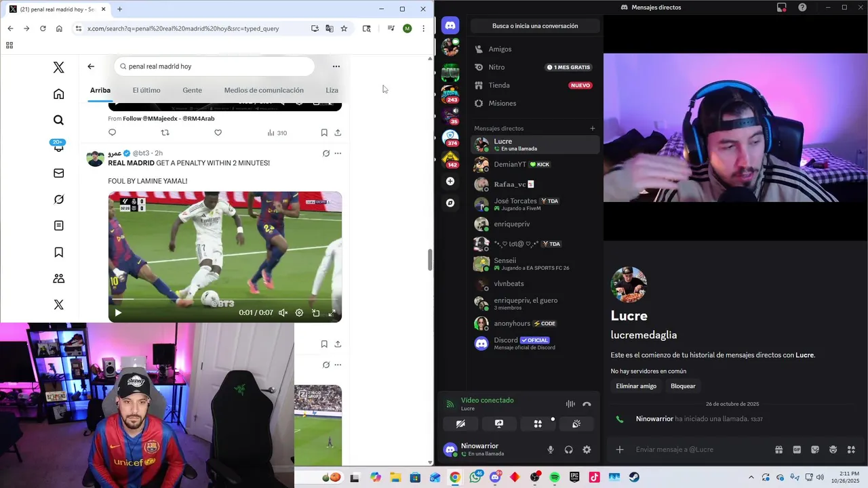Image resolution: width=868 pixels, height=488 pixels.
Task: Unmute the penalty video
Action: (x=283, y=313)
